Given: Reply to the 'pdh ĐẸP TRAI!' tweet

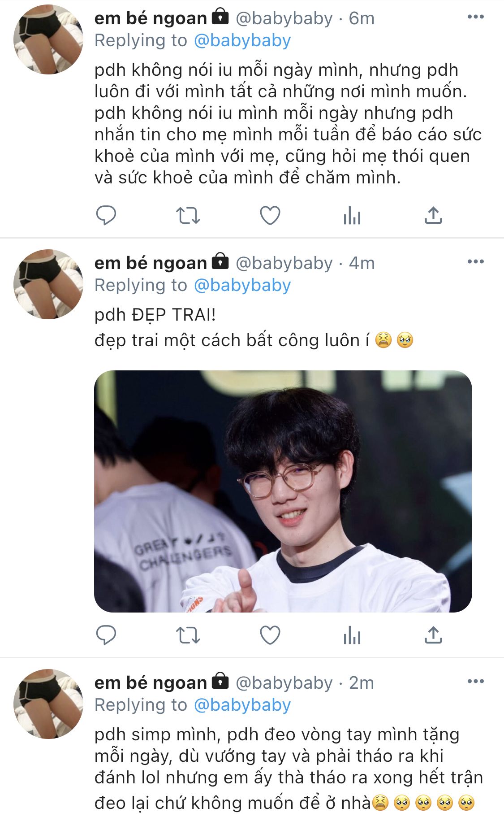Looking at the screenshot, I should (x=106, y=635).
